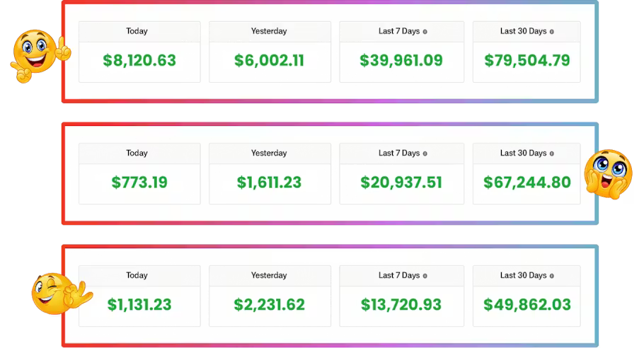Click the $39,961.09 seven-day total

401,61
